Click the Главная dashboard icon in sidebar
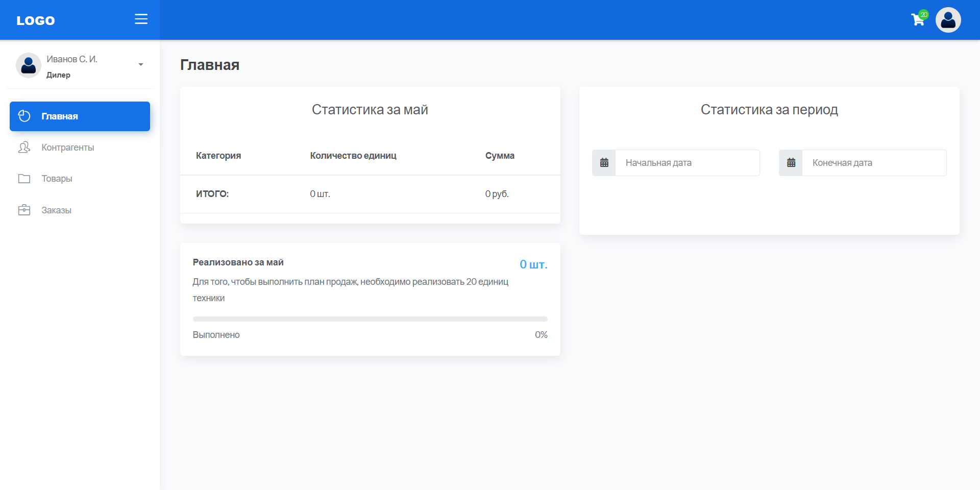The width and height of the screenshot is (980, 490). 24,116
